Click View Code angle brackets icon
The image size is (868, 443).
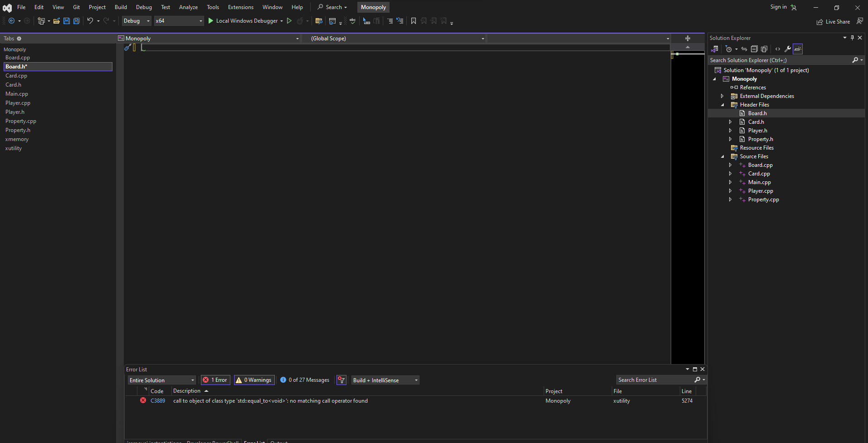point(778,49)
